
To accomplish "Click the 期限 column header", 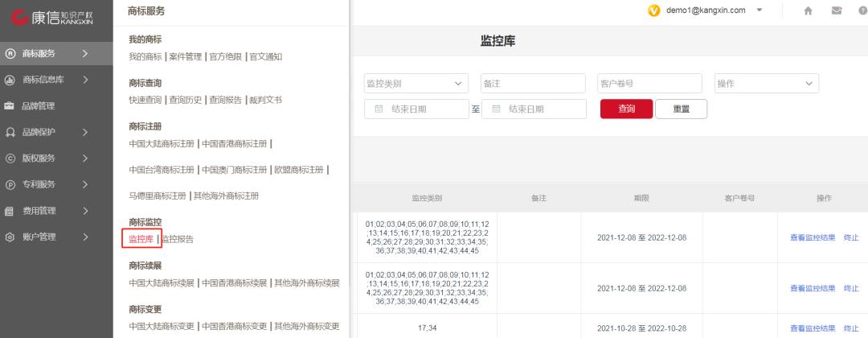I will coord(641,198).
